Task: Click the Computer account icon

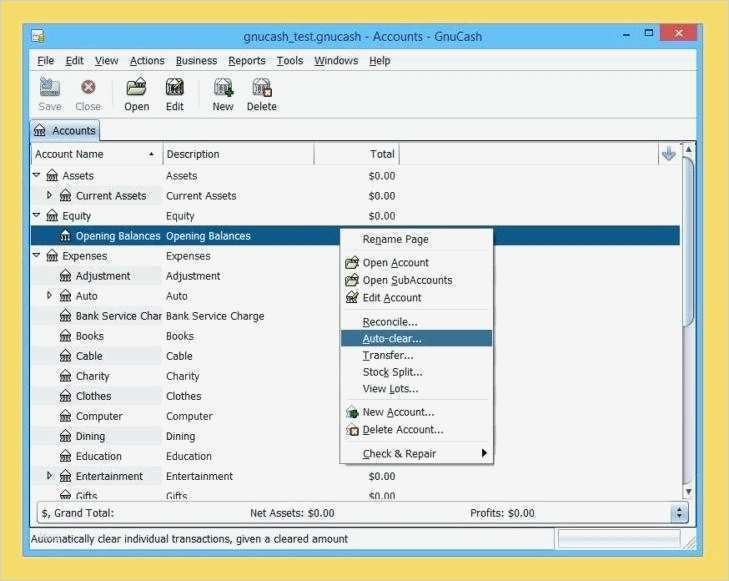Action: coord(66,416)
